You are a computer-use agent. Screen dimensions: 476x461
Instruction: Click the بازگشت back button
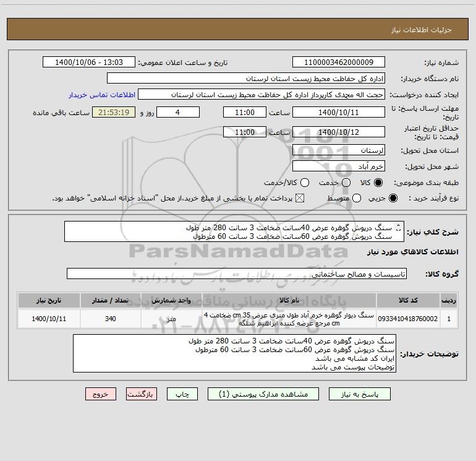pos(142,394)
